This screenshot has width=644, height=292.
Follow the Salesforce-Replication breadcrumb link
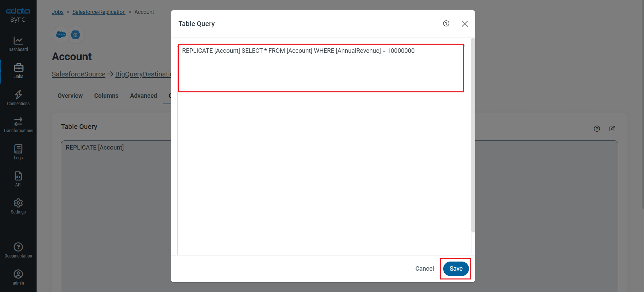tap(99, 12)
